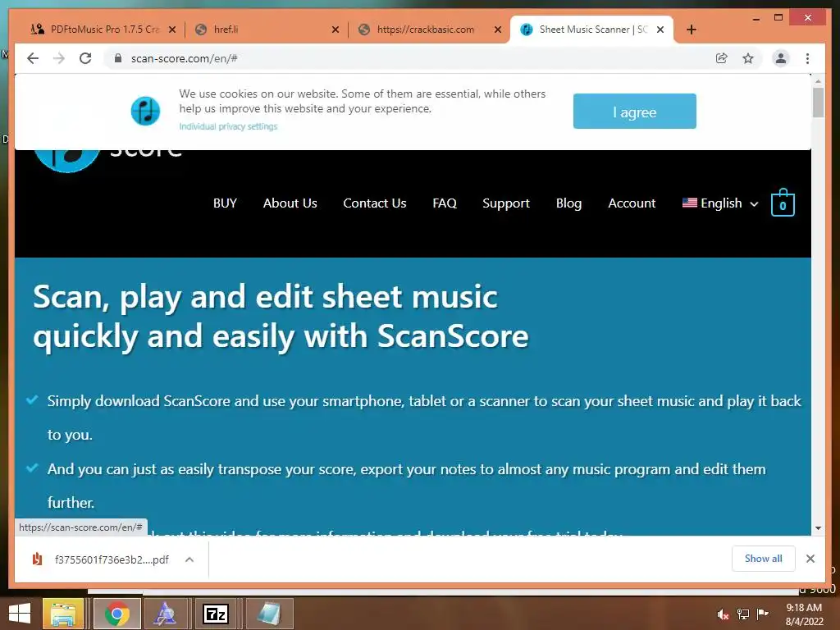Open the About Us page
The height and width of the screenshot is (630, 840).
290,203
